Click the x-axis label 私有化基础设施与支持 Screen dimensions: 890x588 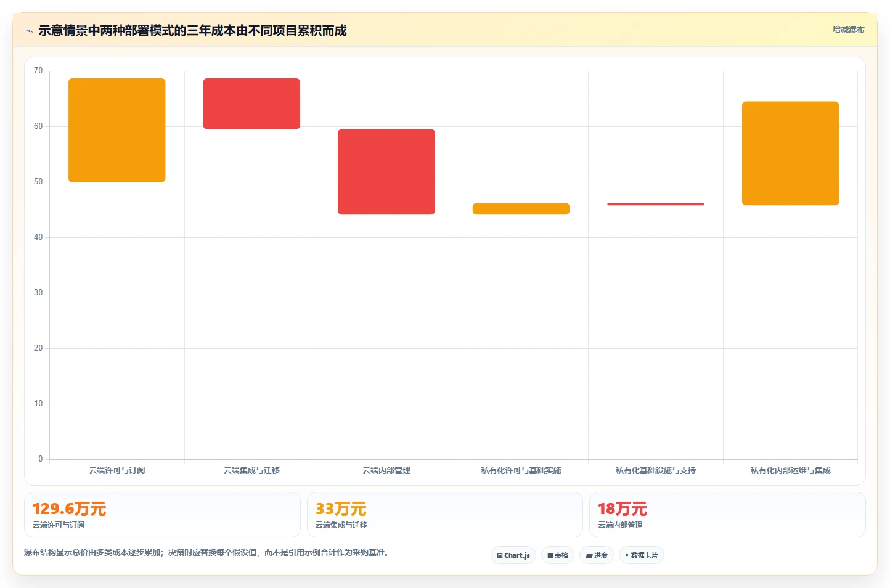point(656,470)
